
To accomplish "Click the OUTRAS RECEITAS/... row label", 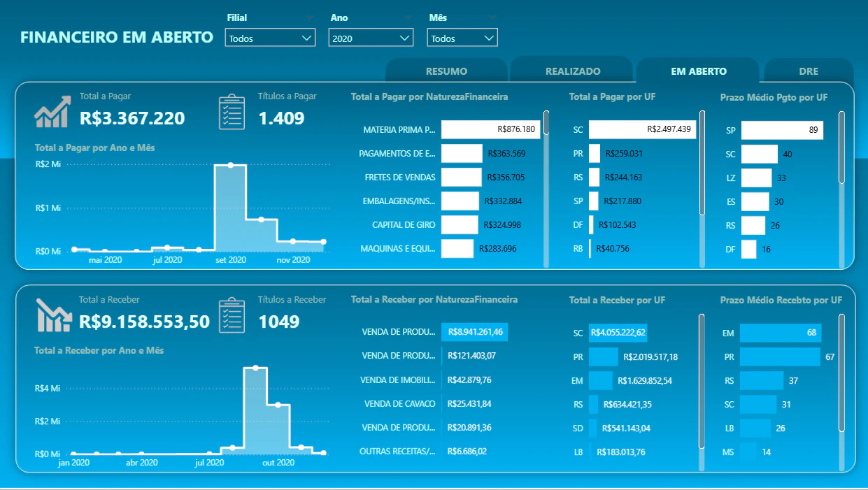I will 397,451.
